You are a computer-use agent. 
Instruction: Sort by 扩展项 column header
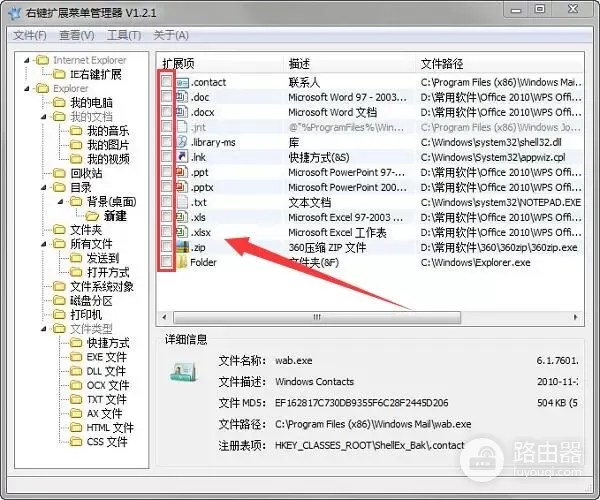pyautogui.click(x=220, y=64)
